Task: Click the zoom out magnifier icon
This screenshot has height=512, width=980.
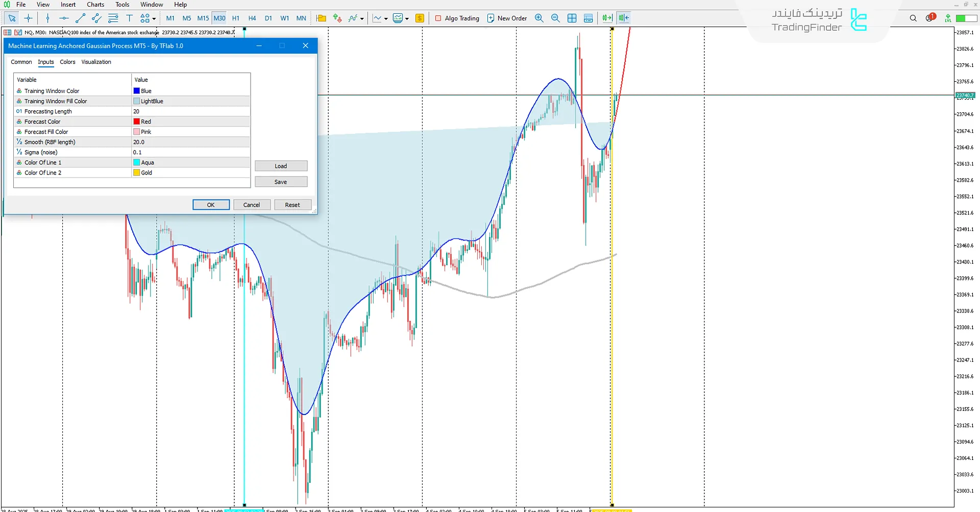Action: click(555, 18)
